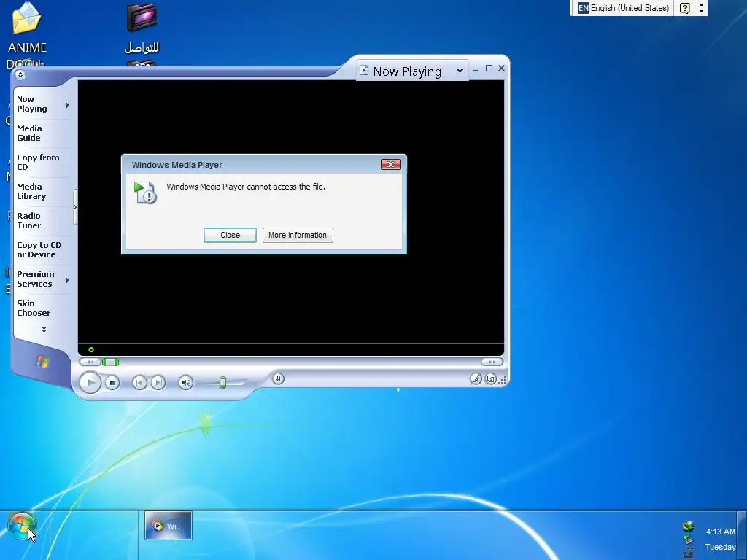Collapse the taskbar with the side handle arrow
Image resolution: width=747 pixels, height=560 pixels.
point(75,207)
